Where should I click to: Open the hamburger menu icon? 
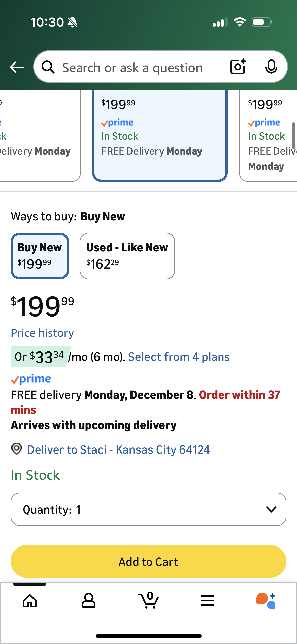pos(207,601)
